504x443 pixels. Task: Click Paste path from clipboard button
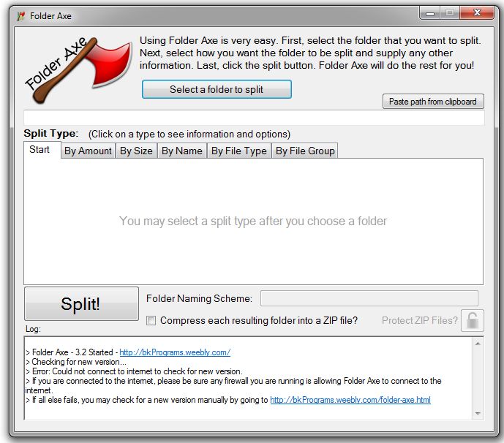click(432, 102)
